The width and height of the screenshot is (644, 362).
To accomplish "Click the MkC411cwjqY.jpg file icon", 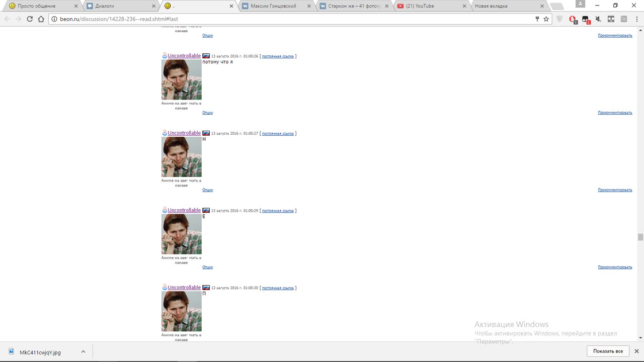I will coord(11,352).
